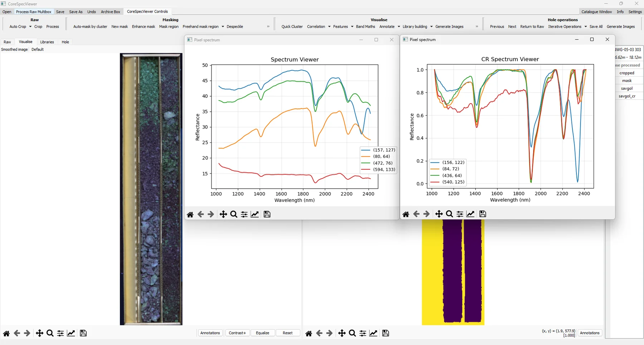Select Pan tool under mask image panel
The image size is (644, 345).
(x=342, y=334)
